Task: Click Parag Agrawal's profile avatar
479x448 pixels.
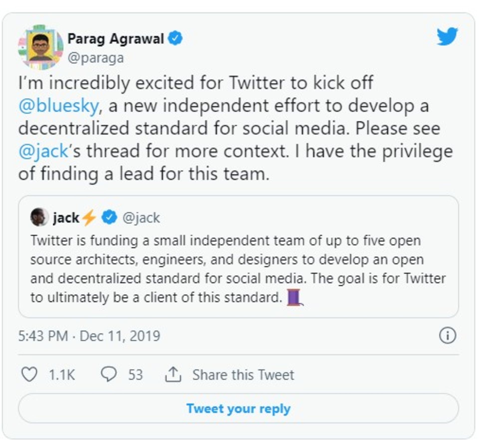Action: [41, 47]
